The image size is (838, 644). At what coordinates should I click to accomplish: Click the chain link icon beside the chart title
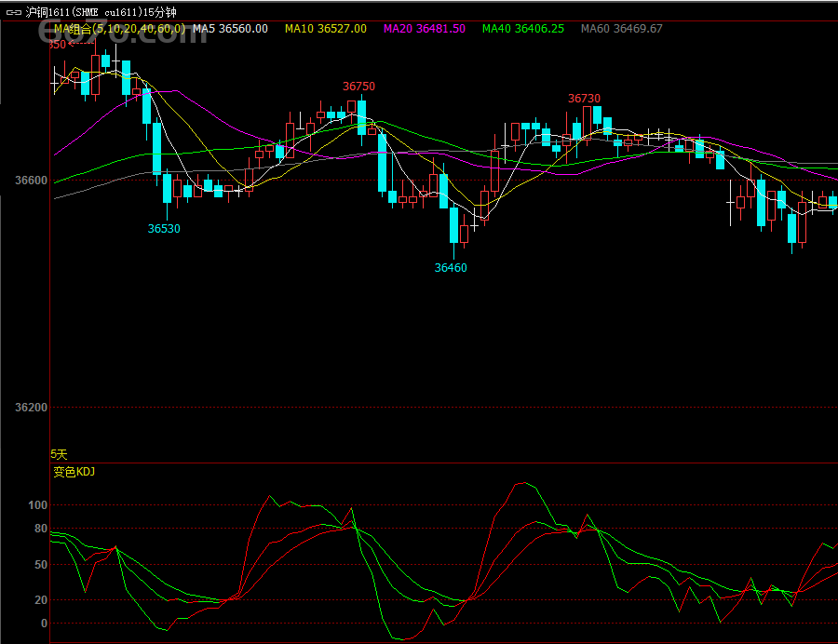(x=14, y=12)
